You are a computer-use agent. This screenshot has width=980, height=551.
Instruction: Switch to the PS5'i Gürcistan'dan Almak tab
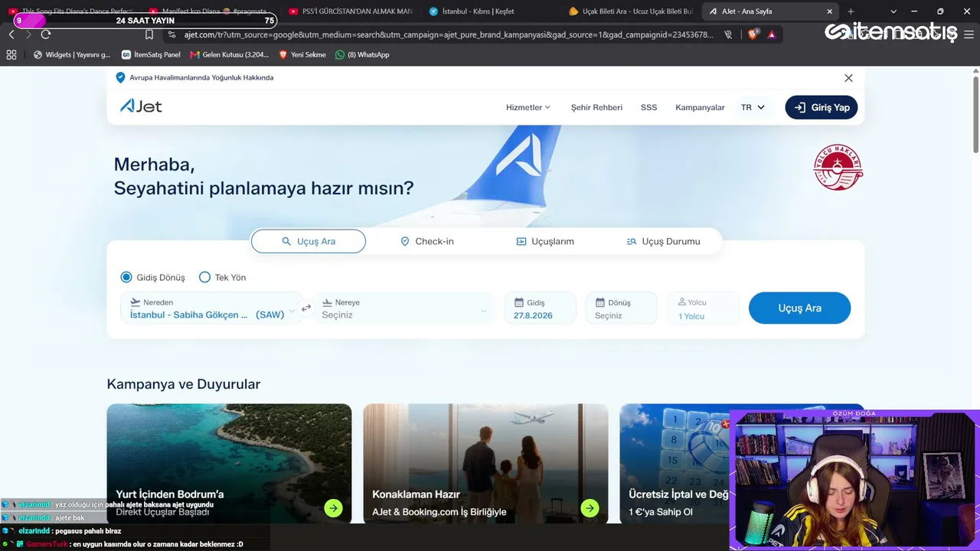pyautogui.click(x=351, y=11)
